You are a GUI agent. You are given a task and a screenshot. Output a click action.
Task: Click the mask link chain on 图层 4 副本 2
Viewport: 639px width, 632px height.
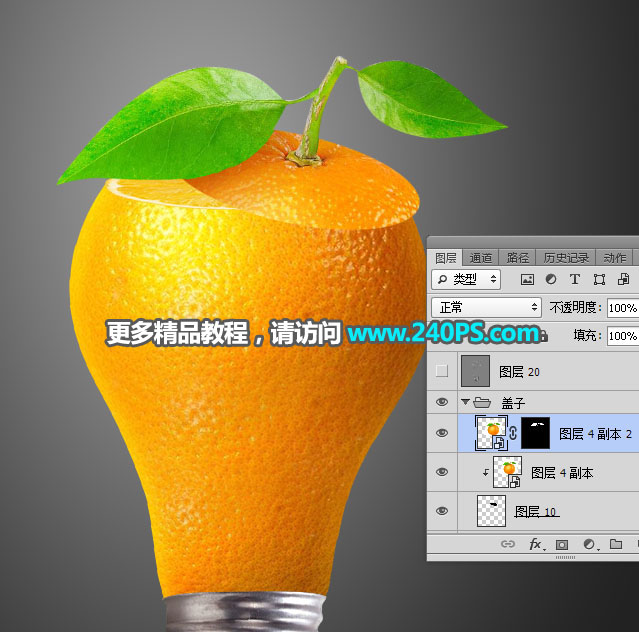(513, 433)
